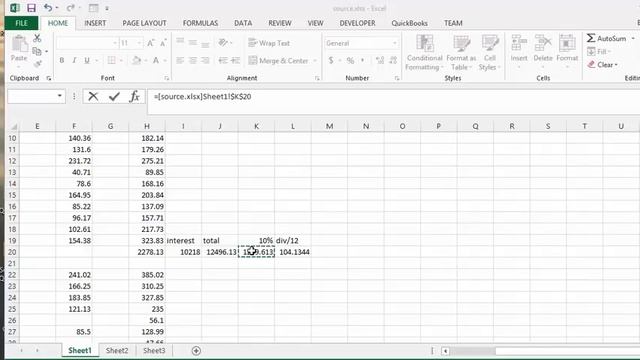Click the Top Align icon

tap(180, 42)
